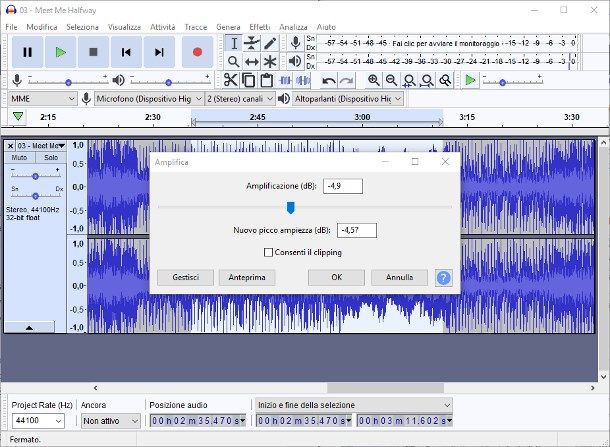
Task: Paste audio with the clipboard icon
Action: pyautogui.click(x=266, y=81)
